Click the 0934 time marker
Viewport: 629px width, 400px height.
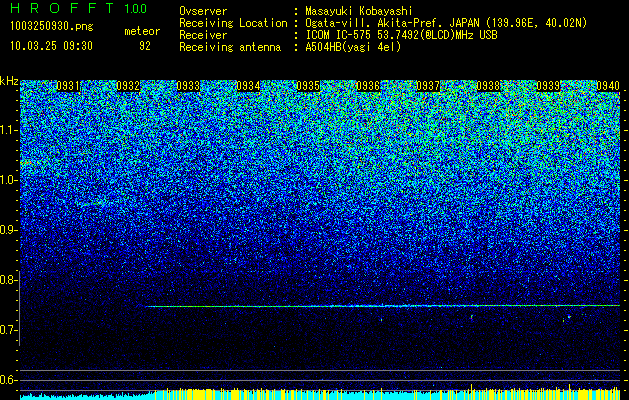click(248, 86)
